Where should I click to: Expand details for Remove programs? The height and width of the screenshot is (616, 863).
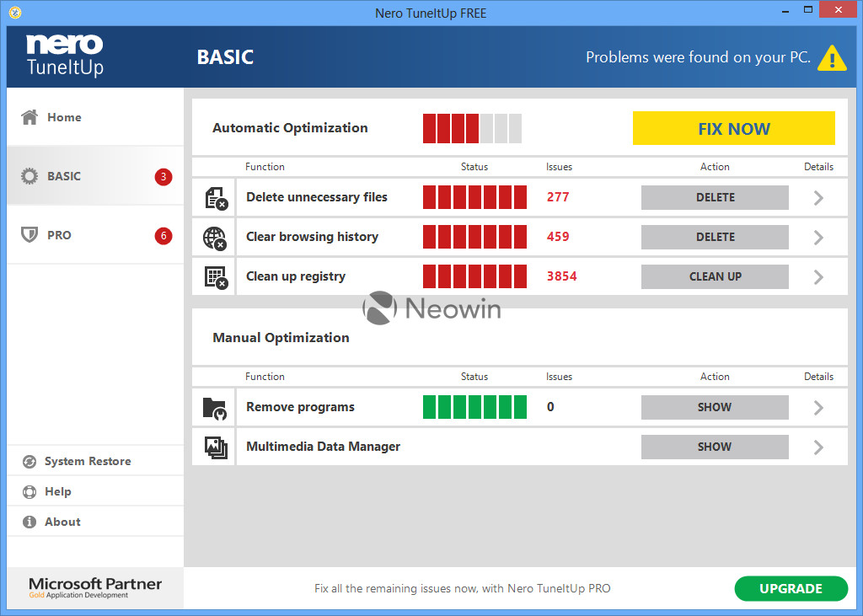818,408
